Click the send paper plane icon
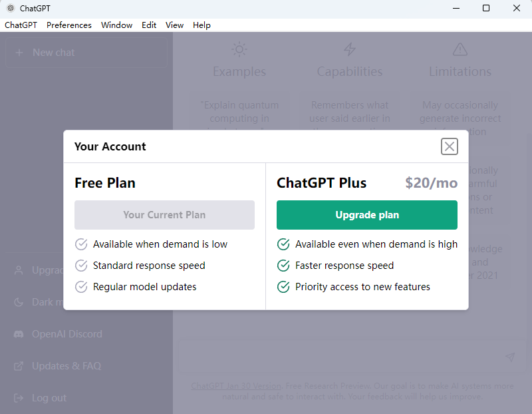Image resolution: width=532 pixels, height=414 pixels. (x=510, y=357)
